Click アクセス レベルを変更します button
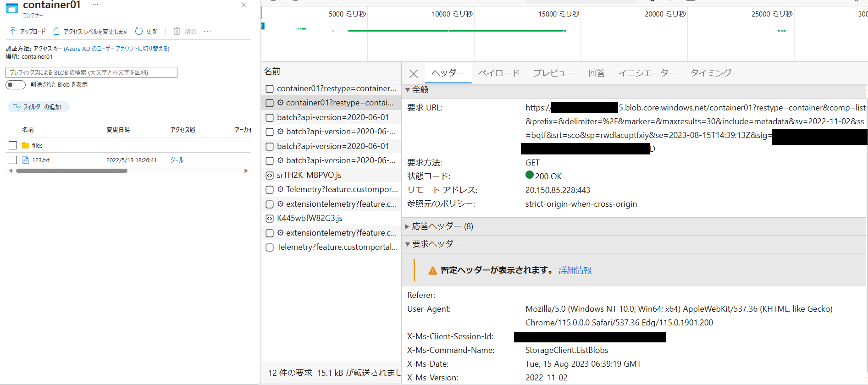The height and width of the screenshot is (385, 868). (90, 31)
